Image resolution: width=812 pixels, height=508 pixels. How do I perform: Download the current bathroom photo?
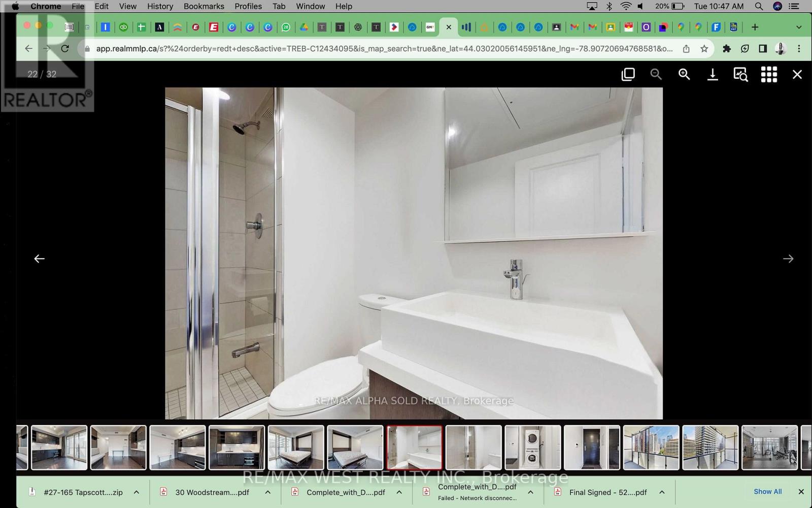[x=712, y=74]
